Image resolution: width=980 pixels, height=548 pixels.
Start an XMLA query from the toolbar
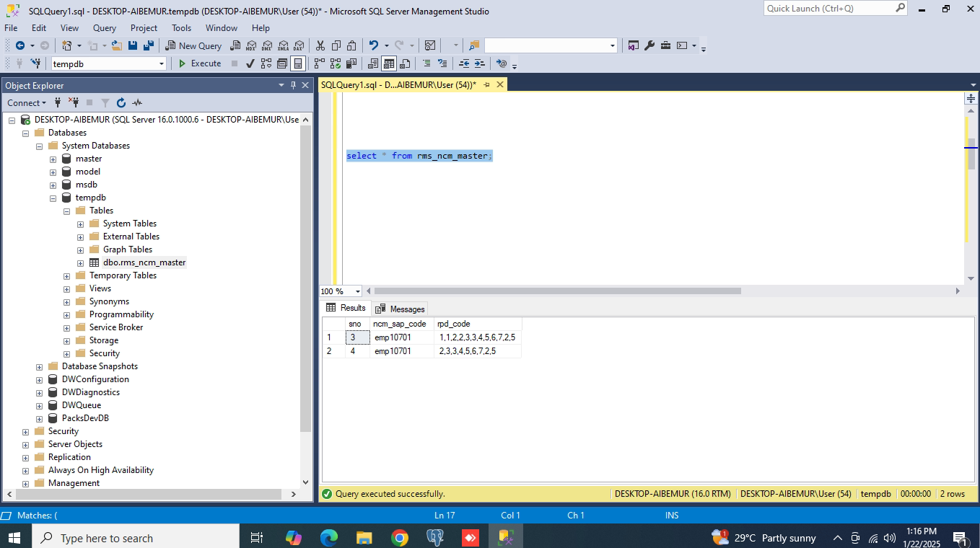(x=283, y=45)
